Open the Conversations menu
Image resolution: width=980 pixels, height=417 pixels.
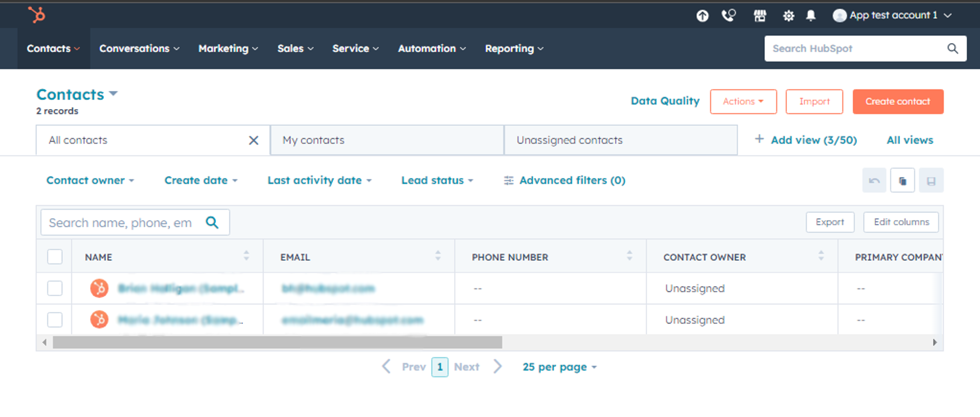pyautogui.click(x=139, y=48)
